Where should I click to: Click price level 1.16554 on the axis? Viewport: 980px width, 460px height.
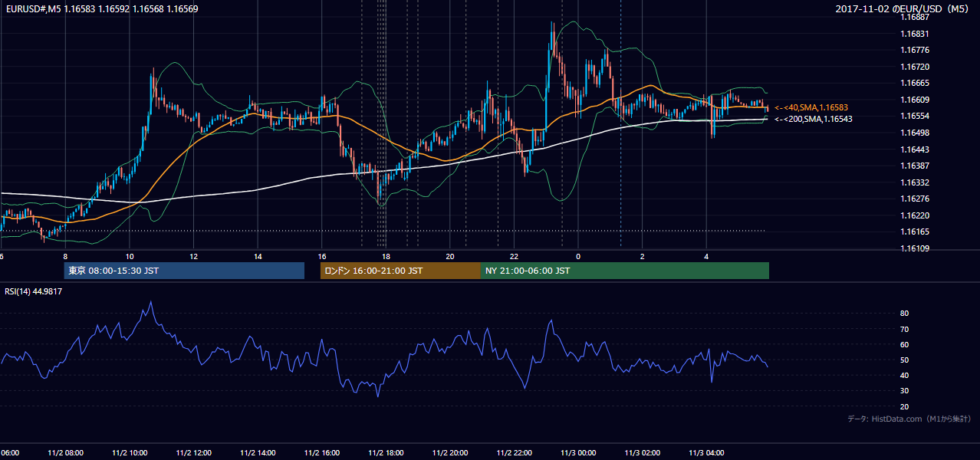[915, 117]
